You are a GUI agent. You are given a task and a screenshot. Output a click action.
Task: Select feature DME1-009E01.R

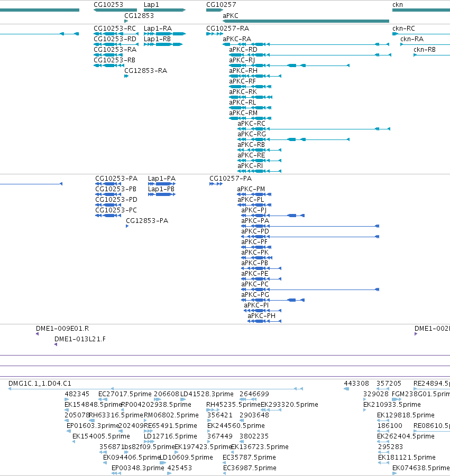(x=38, y=334)
